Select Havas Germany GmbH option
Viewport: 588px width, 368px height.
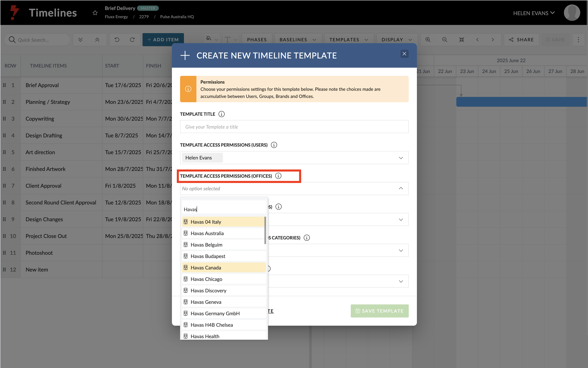tap(224, 313)
